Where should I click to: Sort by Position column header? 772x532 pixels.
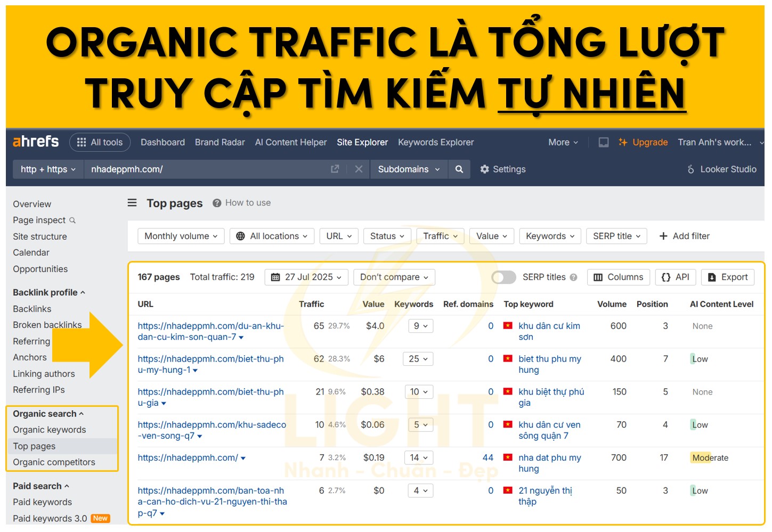652,304
